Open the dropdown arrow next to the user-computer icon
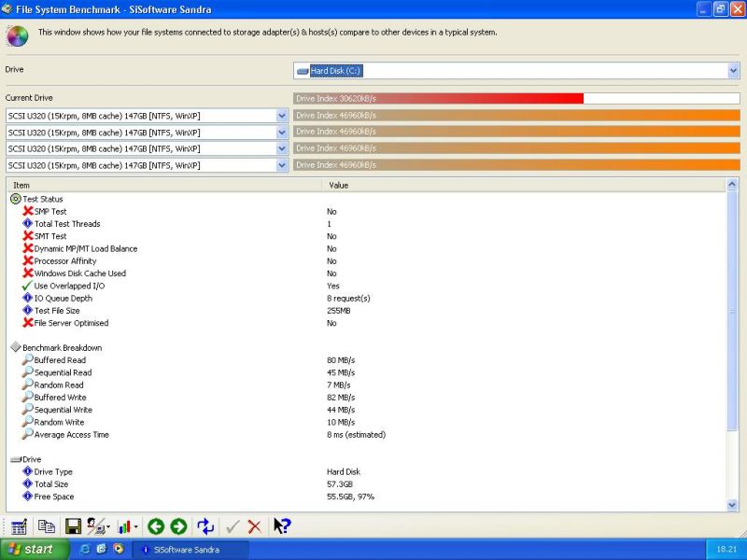This screenshot has height=560, width=747. (108, 526)
